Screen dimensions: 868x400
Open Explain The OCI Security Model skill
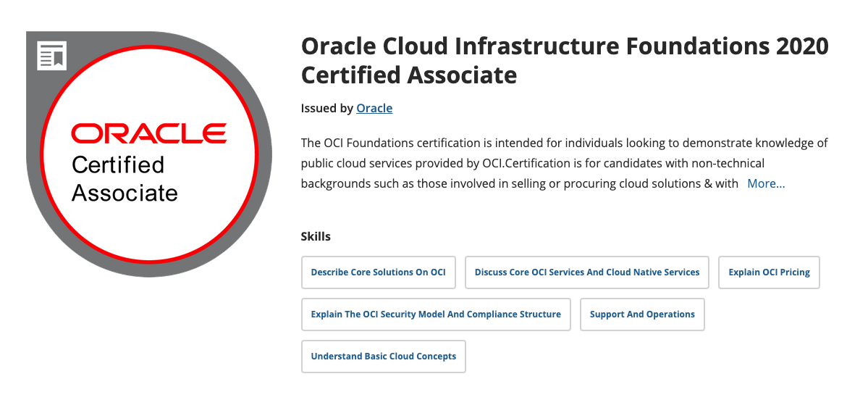point(436,314)
